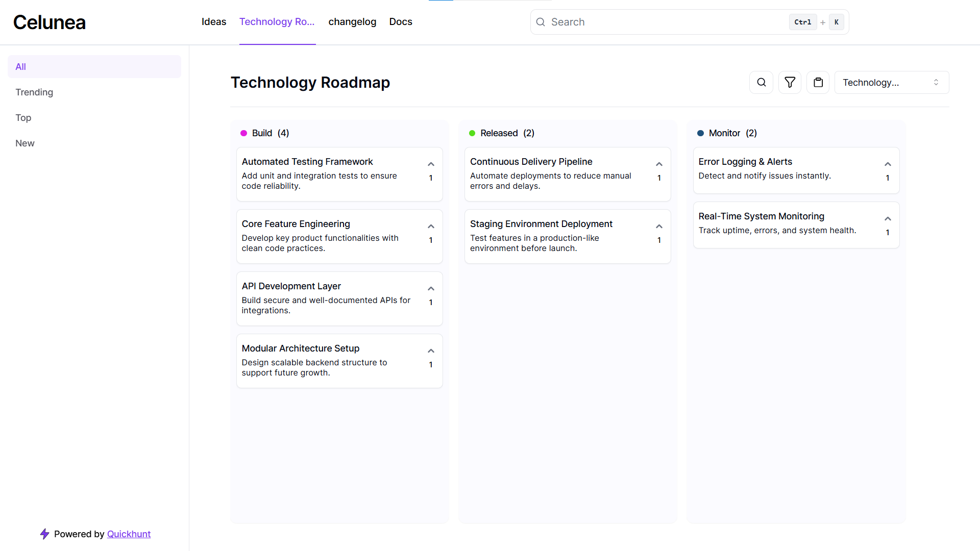Open the Modular Architecture Setup card title
Screen dimensions: 980x551
click(301, 348)
